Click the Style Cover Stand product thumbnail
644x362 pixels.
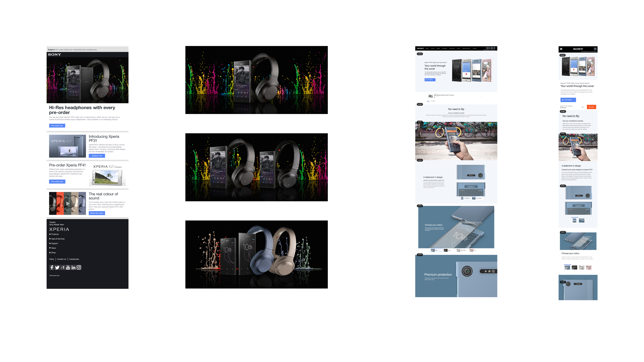click(431, 96)
